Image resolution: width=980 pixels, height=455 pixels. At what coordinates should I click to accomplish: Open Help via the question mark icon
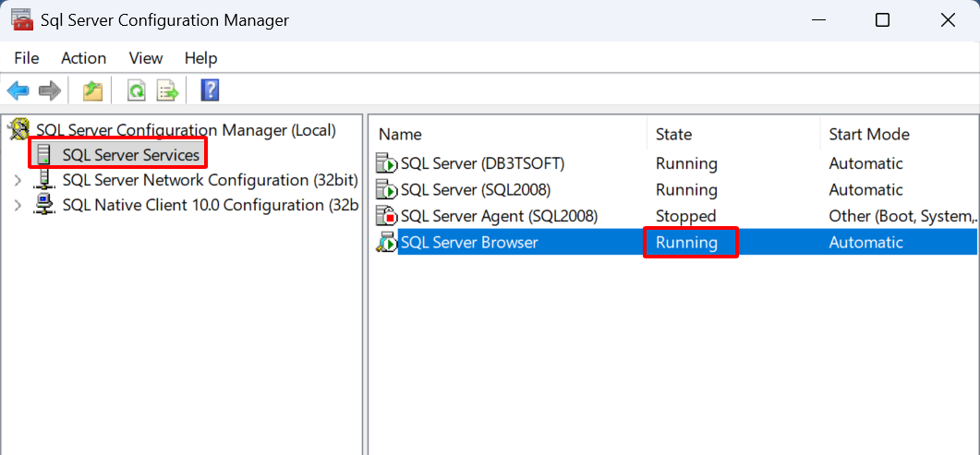210,90
